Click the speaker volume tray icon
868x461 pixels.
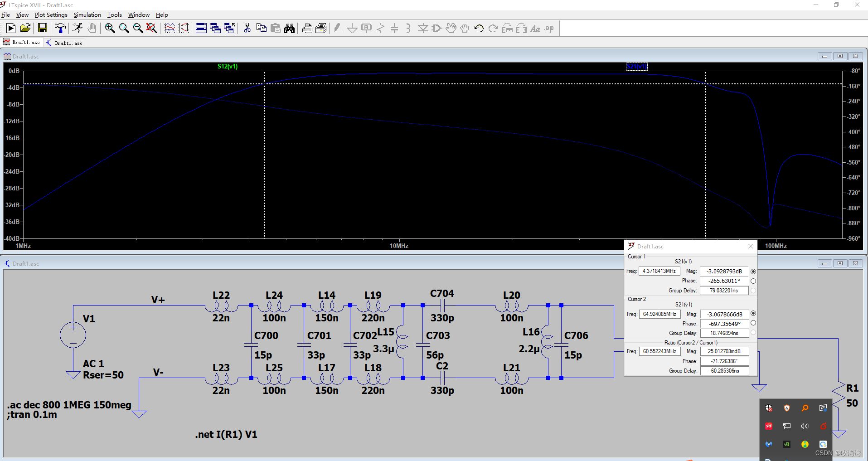[x=805, y=426]
